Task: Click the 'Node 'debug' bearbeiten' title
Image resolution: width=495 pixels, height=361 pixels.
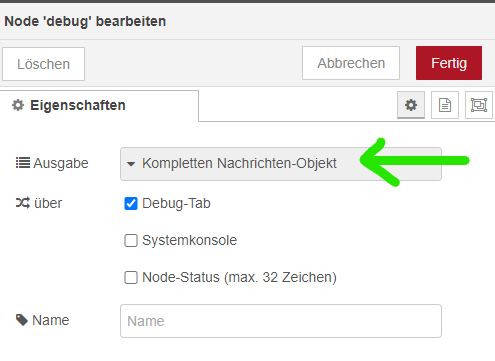Action: [85, 21]
